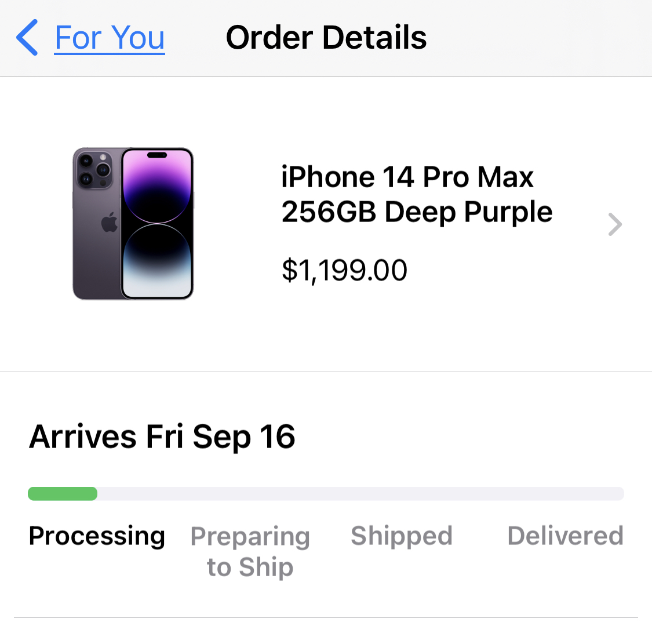Click the $1,199.00 price
The width and height of the screenshot is (652, 644).
click(344, 270)
